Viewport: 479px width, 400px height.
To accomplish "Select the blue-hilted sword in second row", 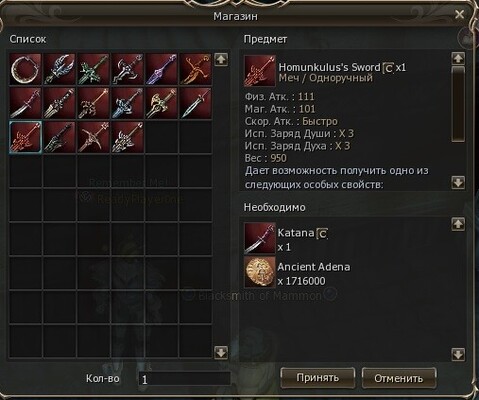I will pos(128,103).
